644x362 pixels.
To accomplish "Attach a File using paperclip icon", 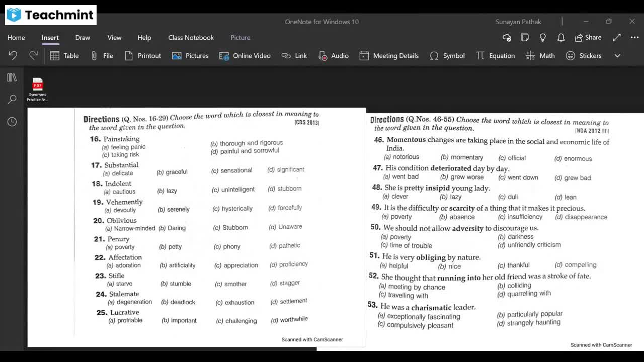I will coord(102,56).
